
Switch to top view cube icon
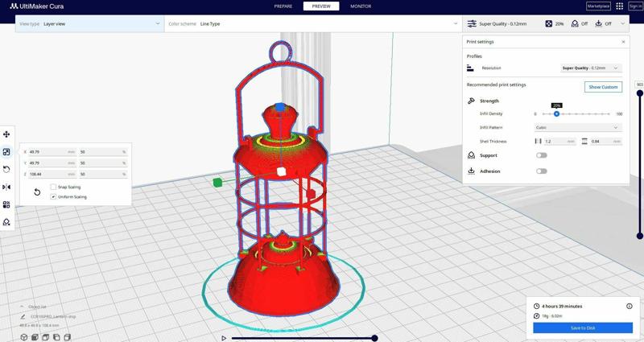click(x=46, y=337)
